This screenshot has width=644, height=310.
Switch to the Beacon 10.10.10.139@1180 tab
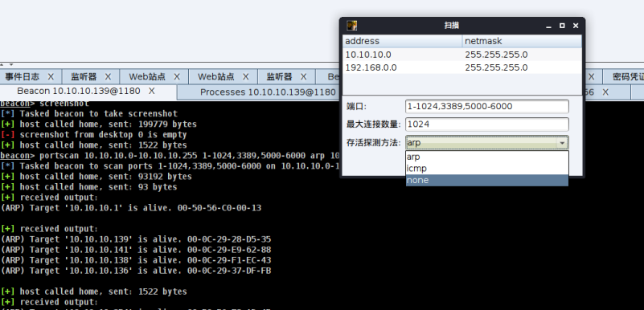79,91
